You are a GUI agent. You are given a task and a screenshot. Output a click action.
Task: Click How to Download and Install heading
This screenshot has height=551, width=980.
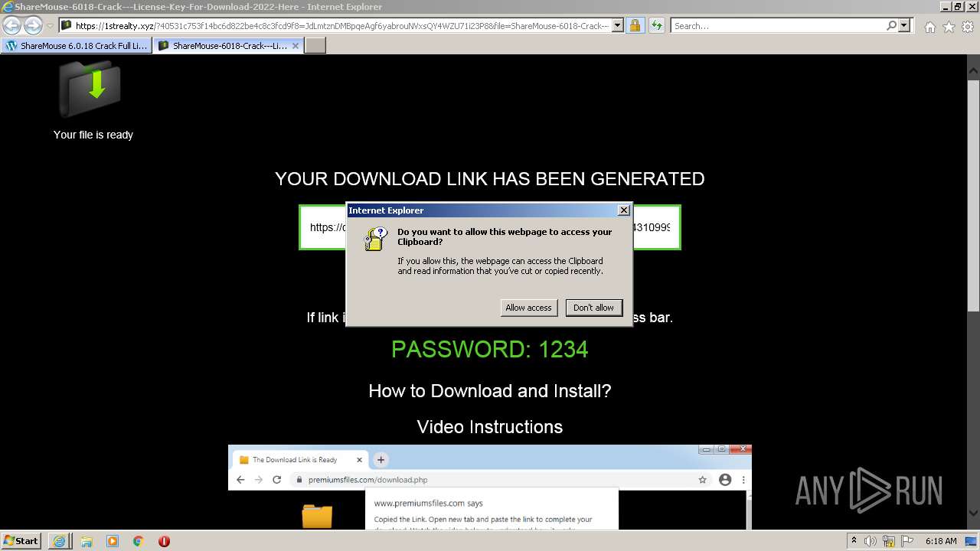click(x=490, y=391)
